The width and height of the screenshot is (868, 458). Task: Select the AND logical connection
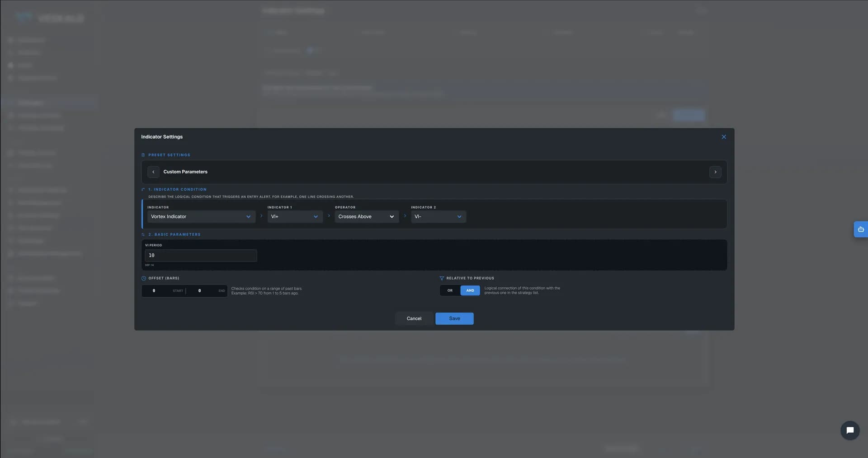pyautogui.click(x=470, y=290)
